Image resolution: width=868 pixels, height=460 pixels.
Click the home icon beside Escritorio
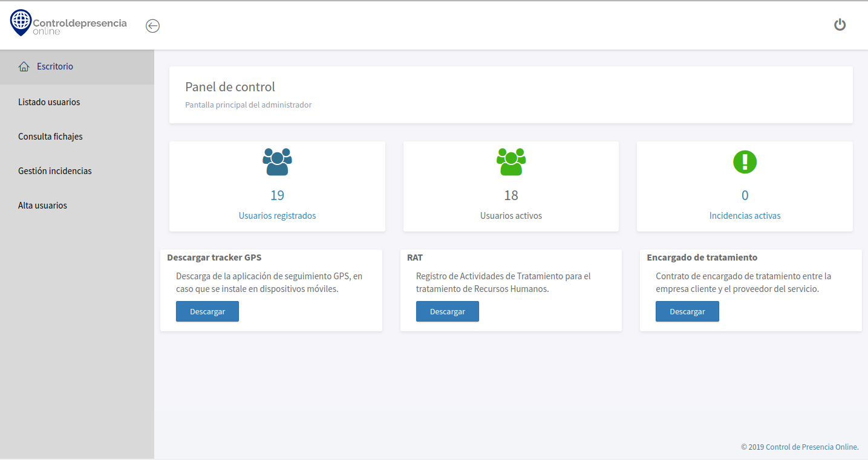tap(24, 66)
